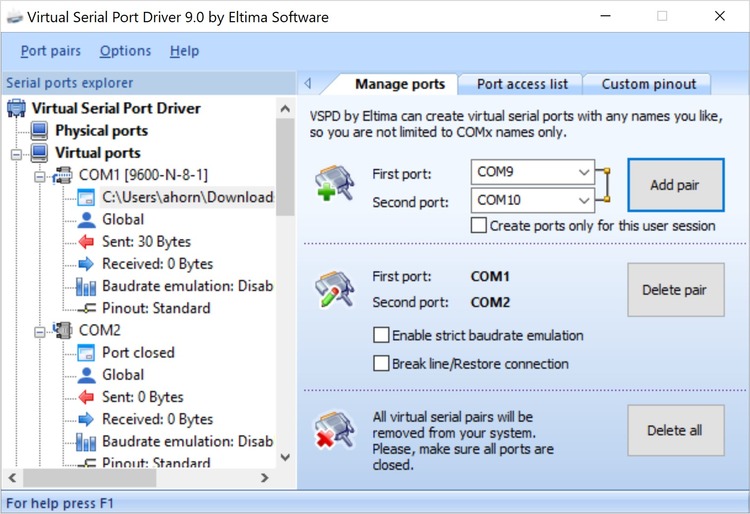Click the bold COM2 second port value

490,302
